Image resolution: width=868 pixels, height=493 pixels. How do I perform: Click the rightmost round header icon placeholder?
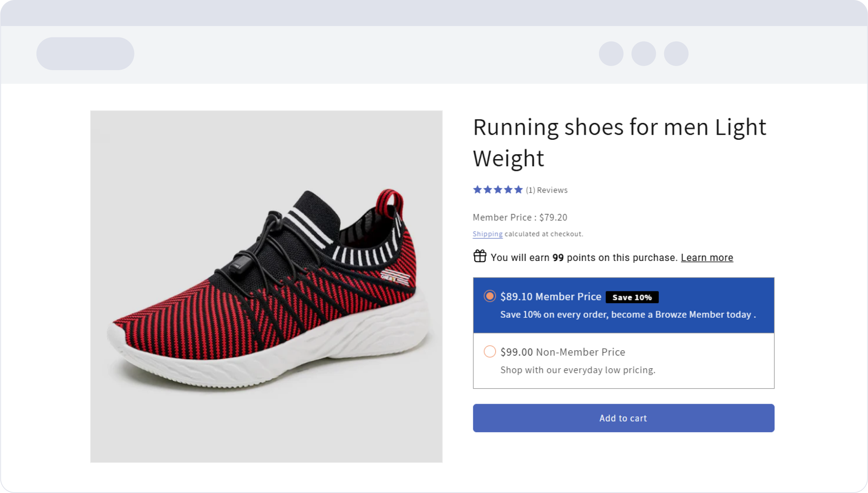[x=676, y=54]
